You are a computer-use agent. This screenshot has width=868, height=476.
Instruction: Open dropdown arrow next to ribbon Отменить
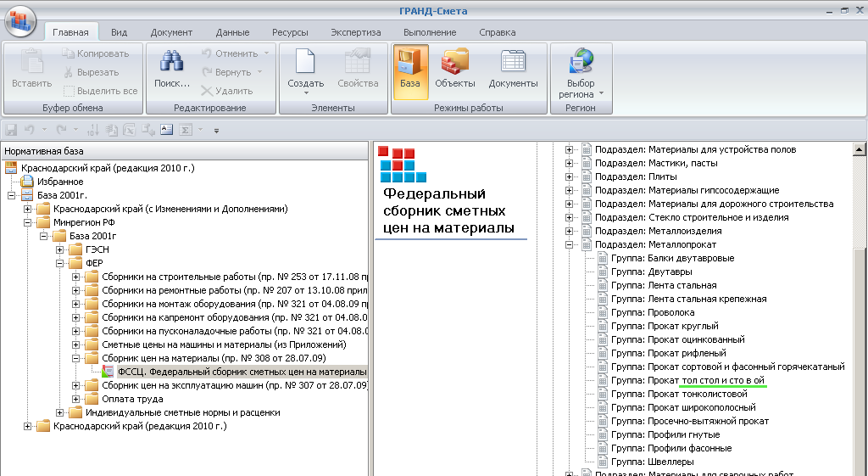pos(266,53)
